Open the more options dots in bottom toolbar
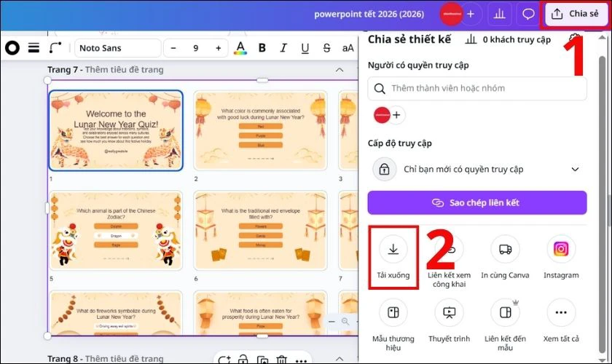The image size is (612, 364). (301, 360)
